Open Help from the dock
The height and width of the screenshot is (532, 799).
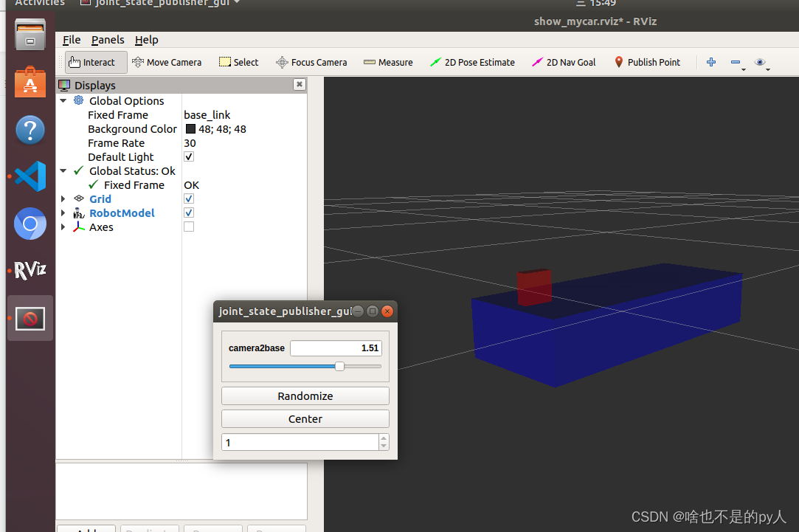pos(30,129)
